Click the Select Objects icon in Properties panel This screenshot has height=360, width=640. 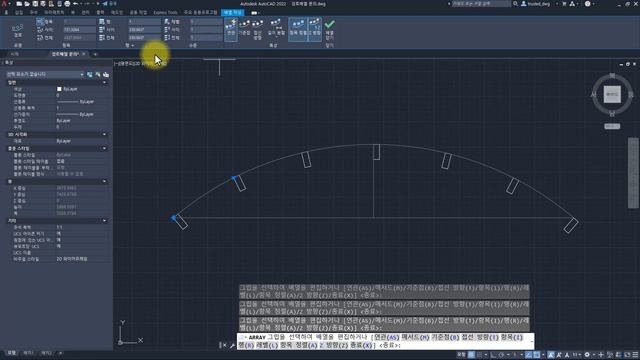98,74
